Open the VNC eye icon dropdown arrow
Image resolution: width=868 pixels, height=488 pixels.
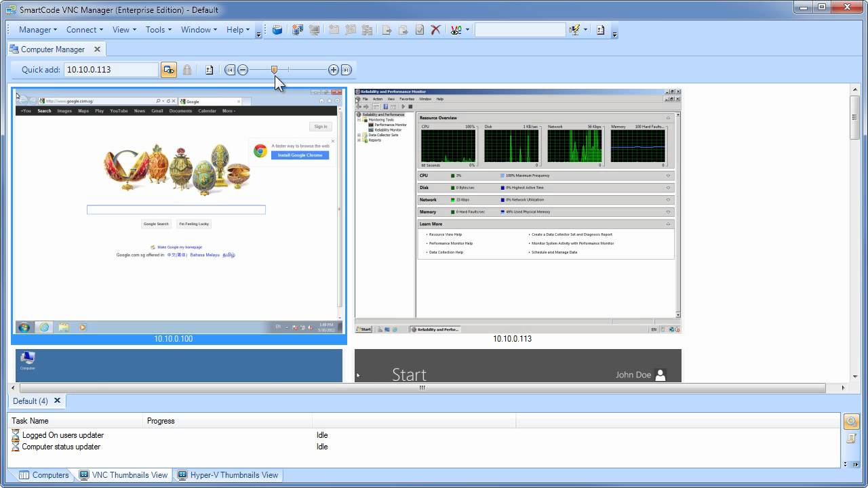coord(467,30)
